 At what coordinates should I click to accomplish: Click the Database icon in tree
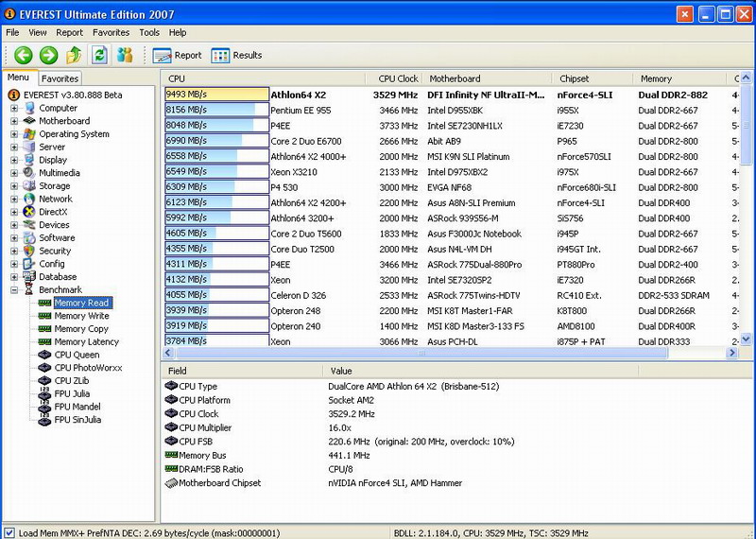click(29, 277)
